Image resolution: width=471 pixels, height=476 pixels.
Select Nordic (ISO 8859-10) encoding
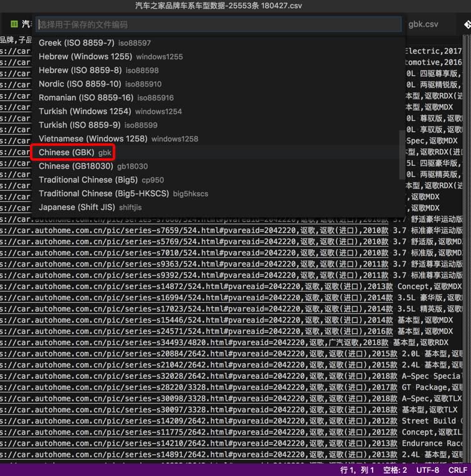[x=219, y=83]
